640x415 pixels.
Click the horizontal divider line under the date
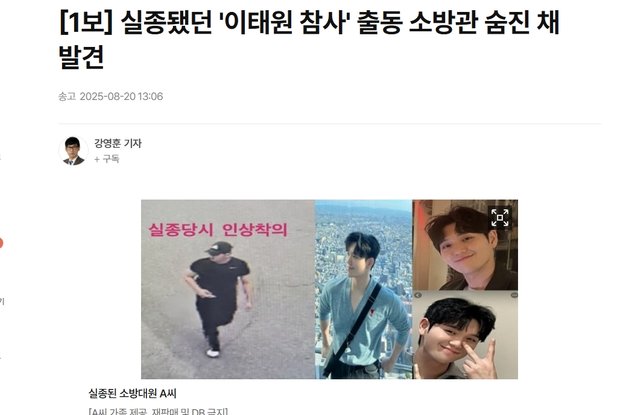(x=330, y=123)
